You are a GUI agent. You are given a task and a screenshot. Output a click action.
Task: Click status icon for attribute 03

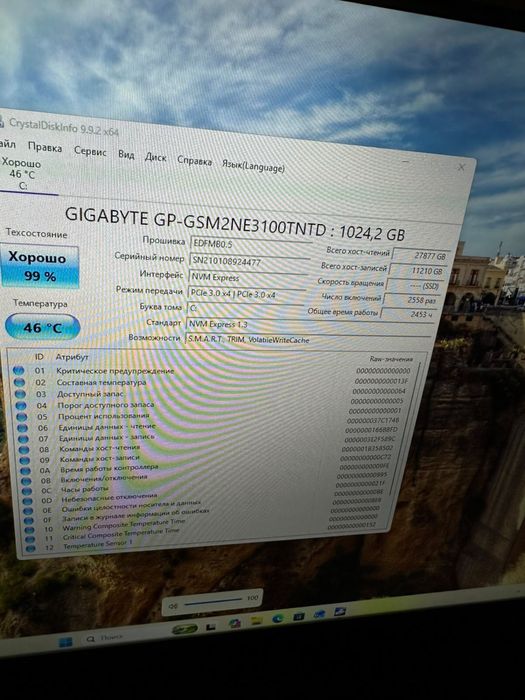[21, 394]
